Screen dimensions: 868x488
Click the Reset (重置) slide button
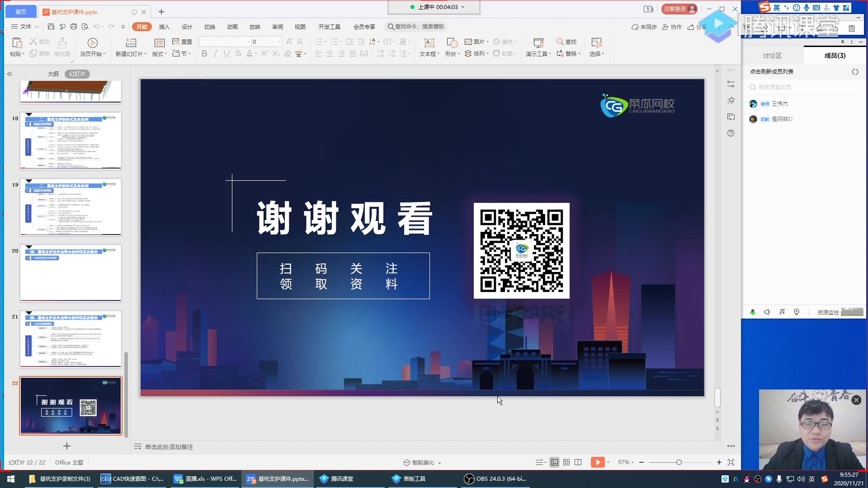point(182,42)
